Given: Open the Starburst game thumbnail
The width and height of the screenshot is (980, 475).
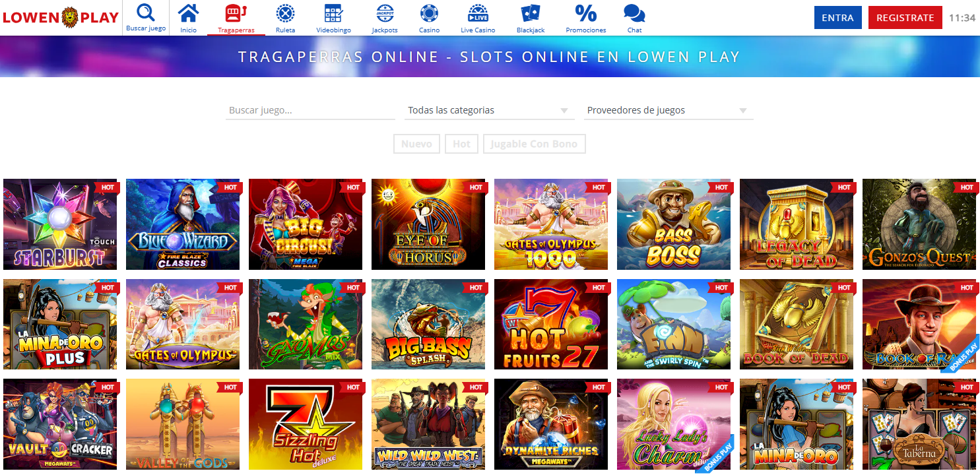Looking at the screenshot, I should (x=60, y=224).
